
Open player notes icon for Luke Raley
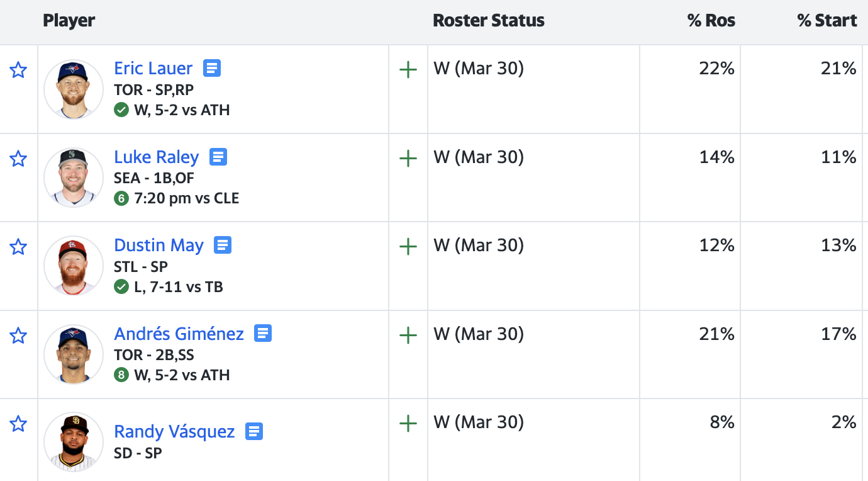[218, 157]
